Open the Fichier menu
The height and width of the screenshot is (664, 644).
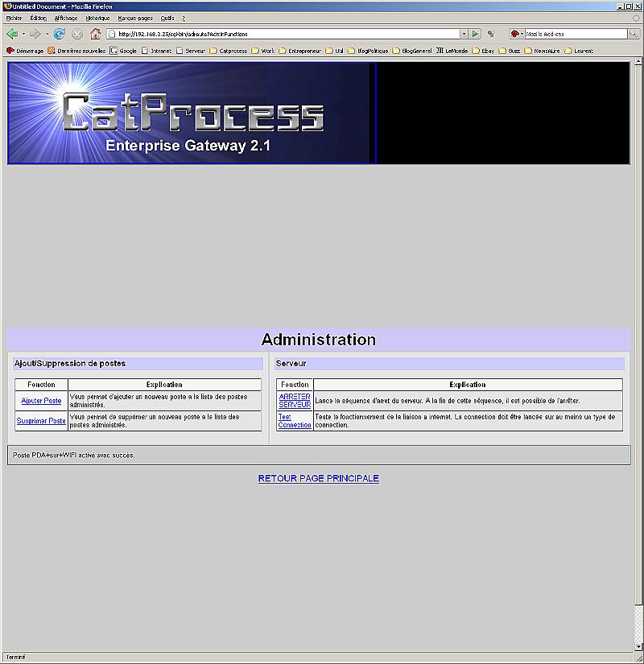14,19
